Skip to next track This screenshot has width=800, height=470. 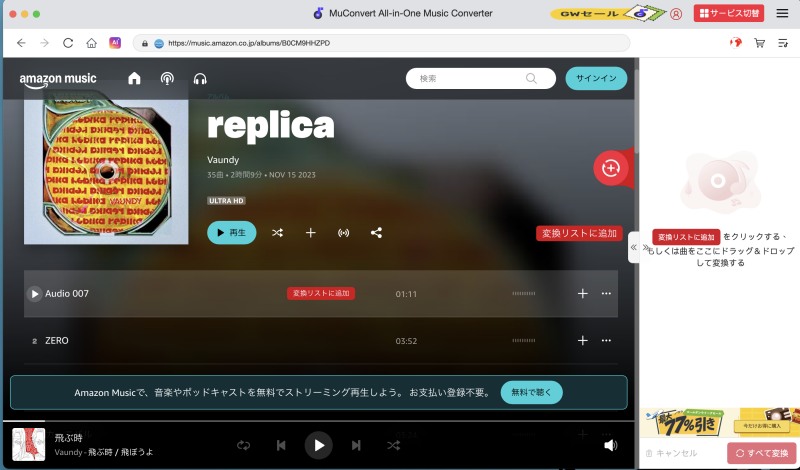356,446
